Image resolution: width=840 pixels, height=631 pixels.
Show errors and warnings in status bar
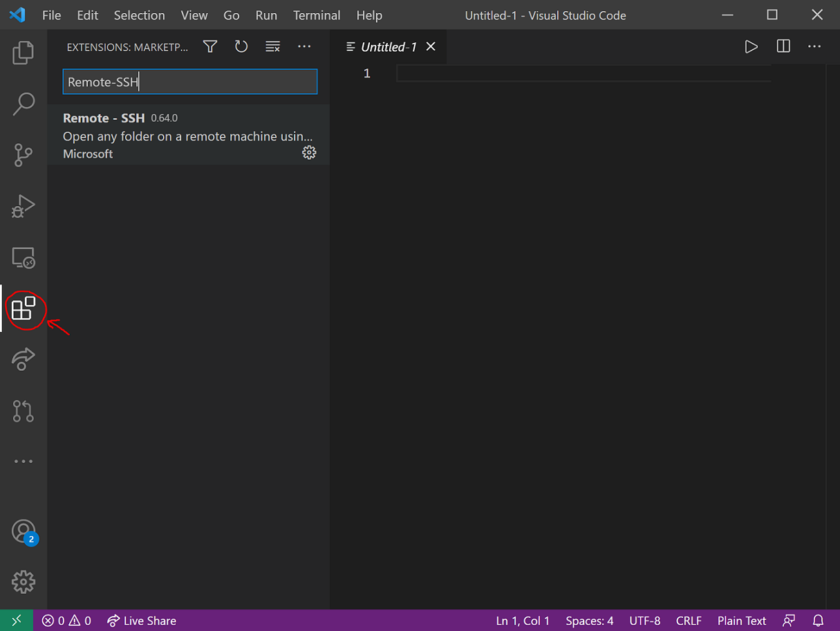pos(66,621)
